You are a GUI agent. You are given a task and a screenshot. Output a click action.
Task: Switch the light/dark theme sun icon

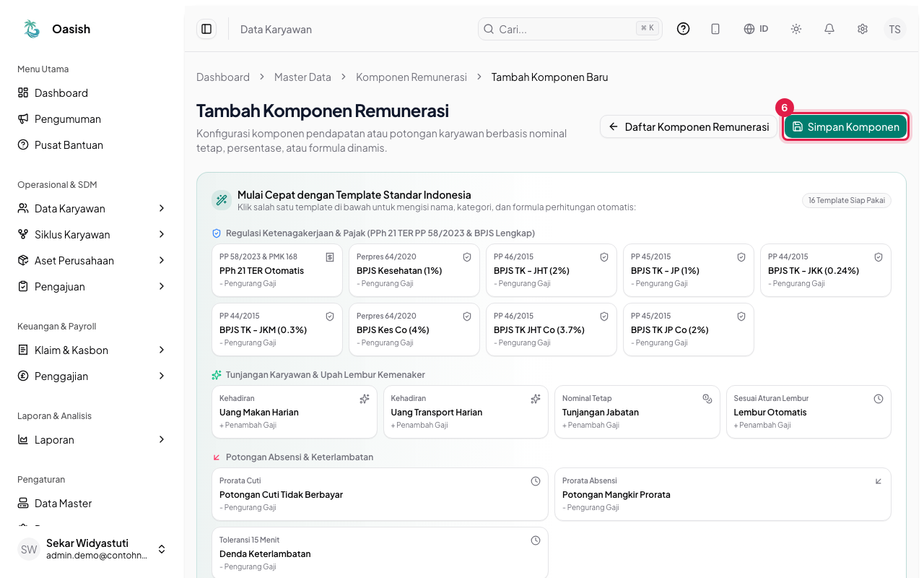[x=796, y=29]
